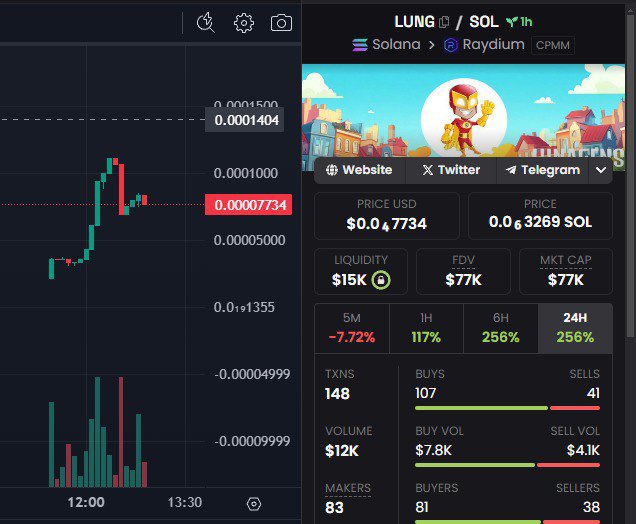
Task: Click the 0.0001000 price axis label
Action: [246, 173]
